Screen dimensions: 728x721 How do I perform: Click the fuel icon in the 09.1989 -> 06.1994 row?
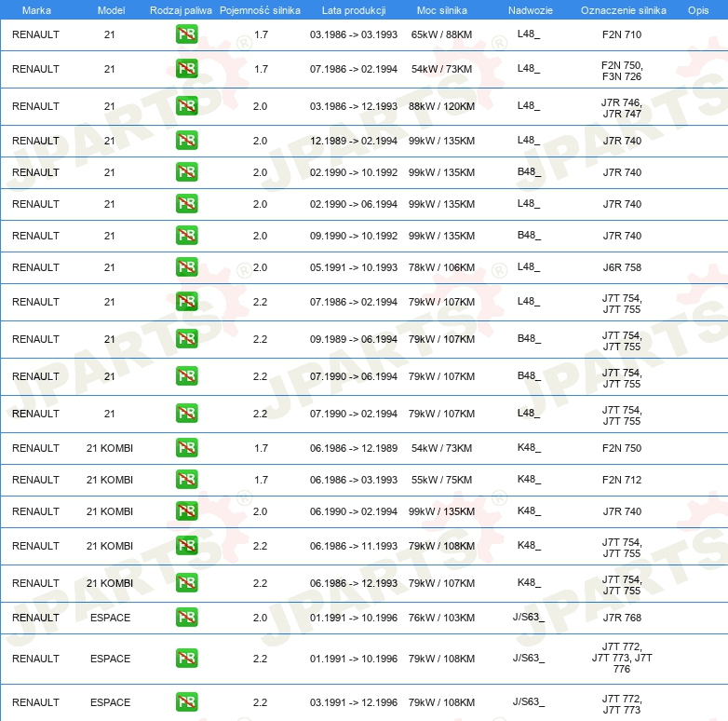[x=186, y=339]
